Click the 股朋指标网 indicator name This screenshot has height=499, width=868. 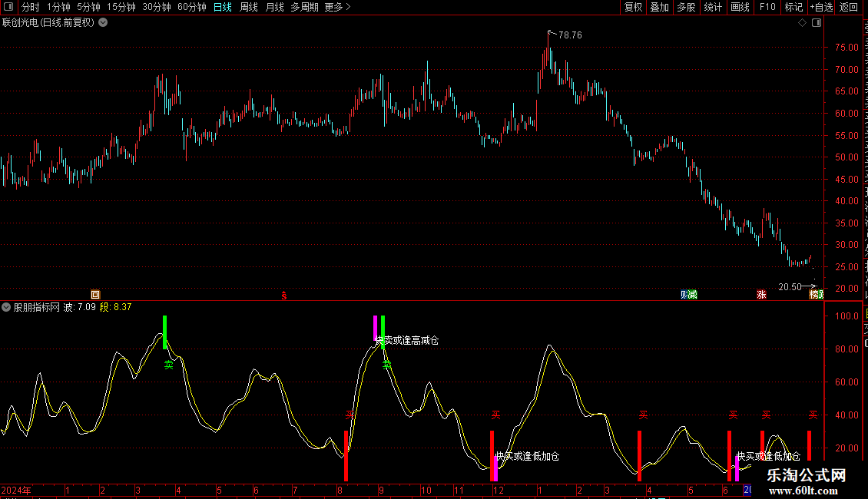tap(37, 307)
